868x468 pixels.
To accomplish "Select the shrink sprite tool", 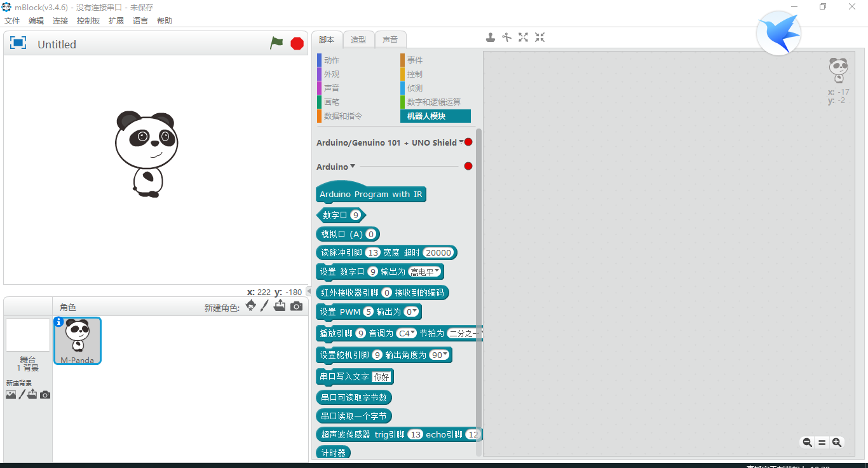I will tap(539, 38).
